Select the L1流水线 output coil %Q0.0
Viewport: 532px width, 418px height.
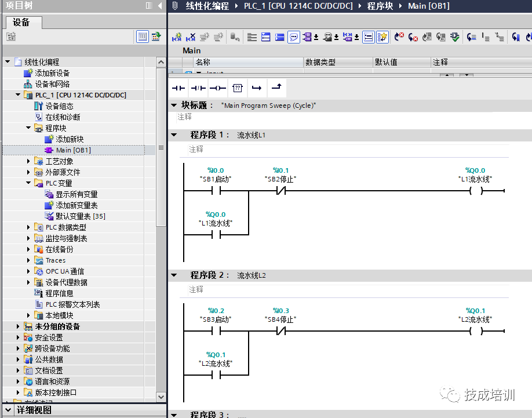[475, 191]
